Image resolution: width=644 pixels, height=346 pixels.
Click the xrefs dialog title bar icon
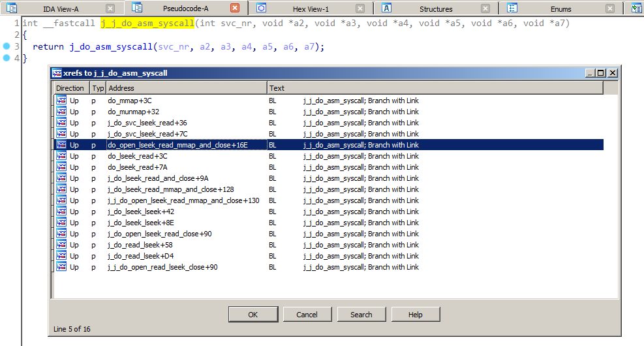click(x=57, y=73)
